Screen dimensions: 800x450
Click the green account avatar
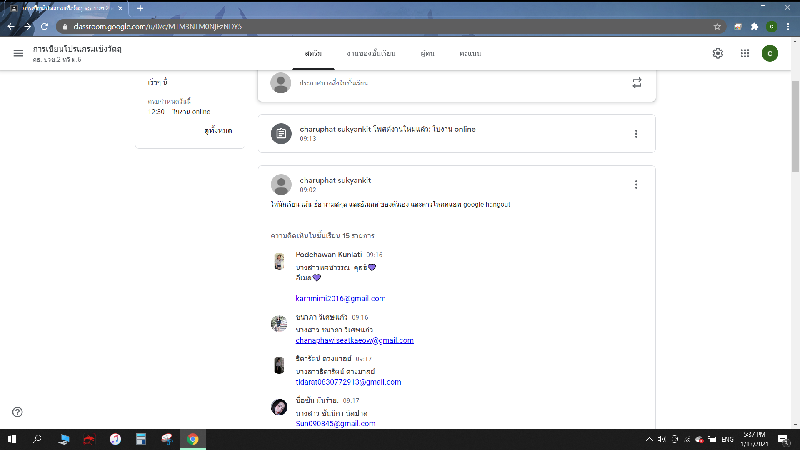tap(769, 53)
